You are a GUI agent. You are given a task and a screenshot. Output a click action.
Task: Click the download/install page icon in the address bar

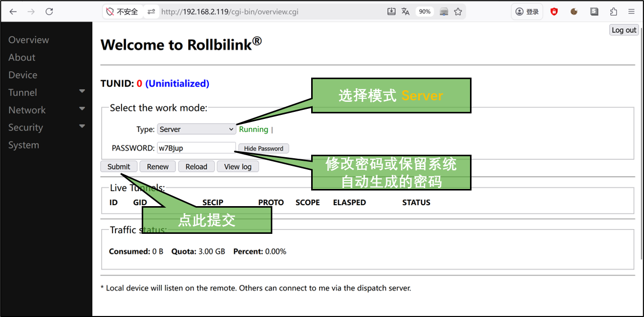click(391, 12)
